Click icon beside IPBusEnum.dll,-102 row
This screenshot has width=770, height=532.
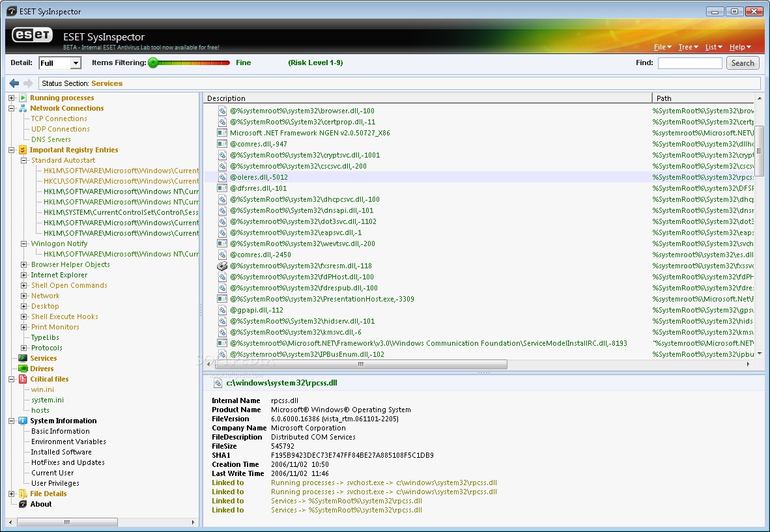coord(222,354)
